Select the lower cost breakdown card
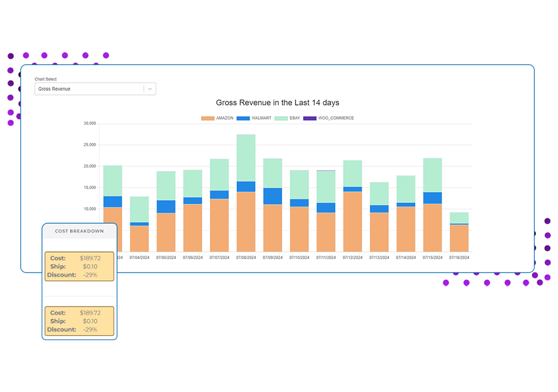558x392 pixels. tap(79, 321)
